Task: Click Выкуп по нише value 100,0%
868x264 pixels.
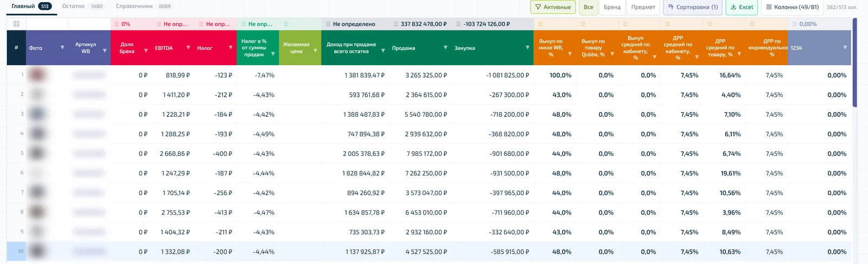Action: click(x=560, y=76)
